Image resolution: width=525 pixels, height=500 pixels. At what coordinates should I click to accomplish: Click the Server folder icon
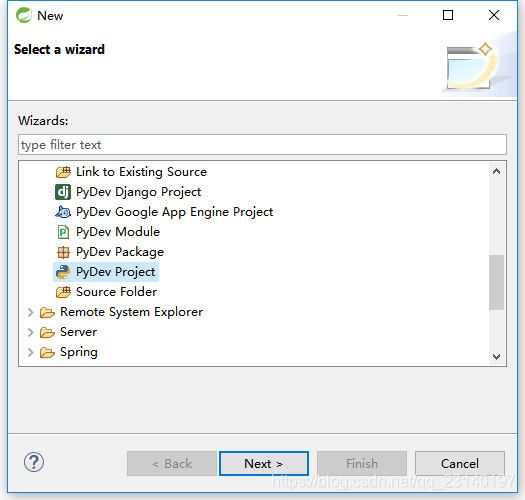tap(47, 333)
